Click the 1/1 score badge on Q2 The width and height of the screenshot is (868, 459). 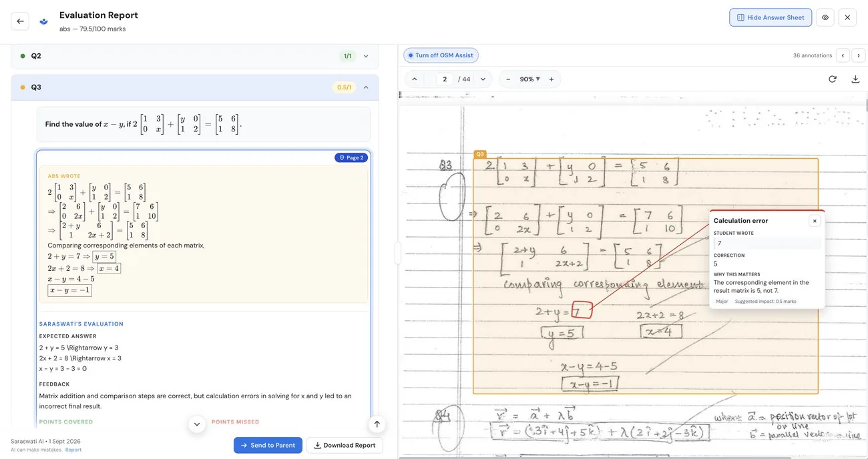point(347,56)
